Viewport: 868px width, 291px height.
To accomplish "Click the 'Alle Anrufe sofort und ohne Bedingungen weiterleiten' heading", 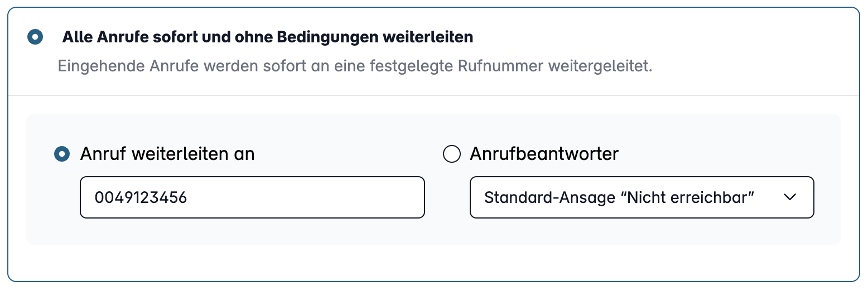I will pyautogui.click(x=268, y=37).
